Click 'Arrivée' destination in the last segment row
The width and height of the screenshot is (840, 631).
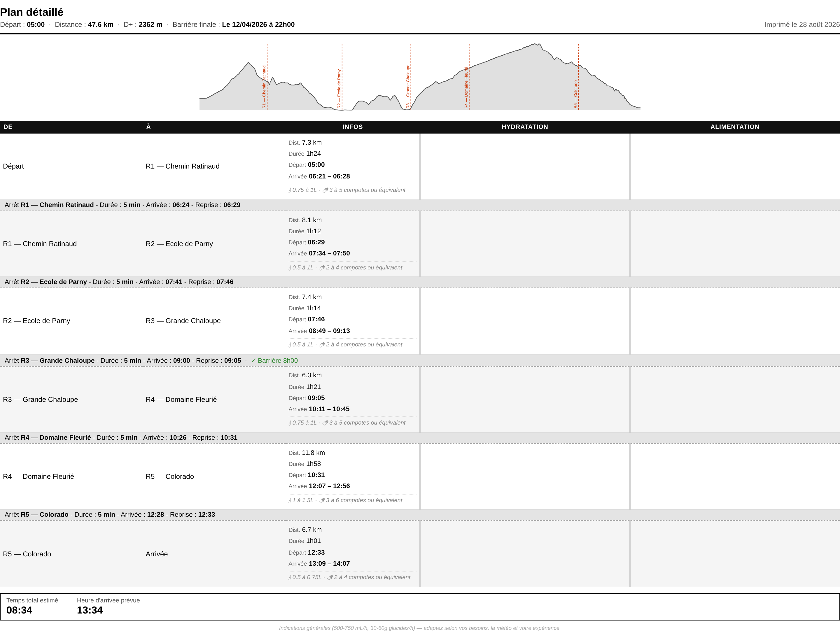(156, 554)
